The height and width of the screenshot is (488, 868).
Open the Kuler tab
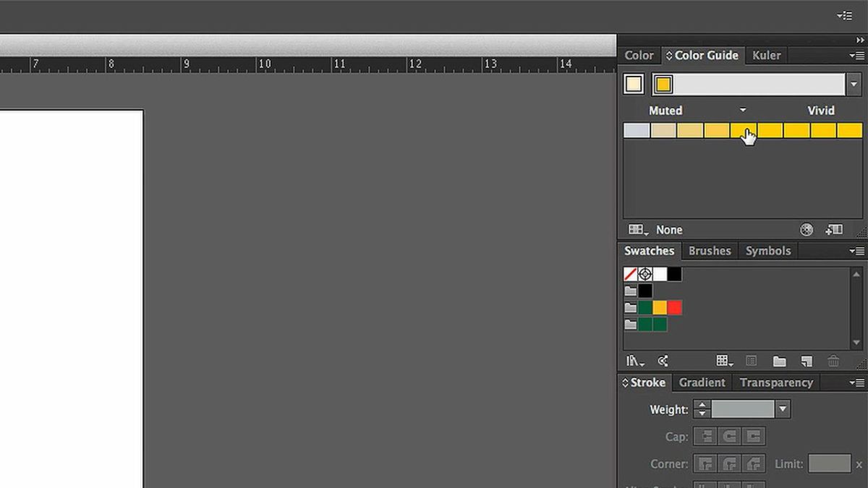(766, 55)
